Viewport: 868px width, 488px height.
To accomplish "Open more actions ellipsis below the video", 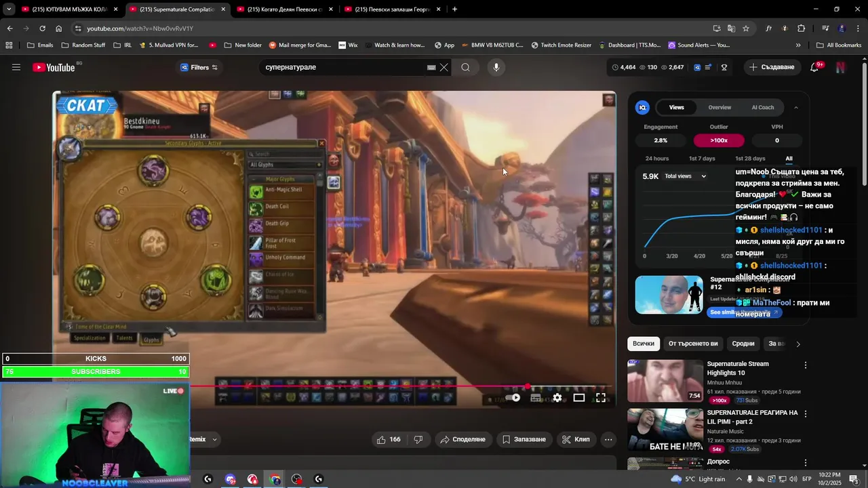I will (608, 439).
